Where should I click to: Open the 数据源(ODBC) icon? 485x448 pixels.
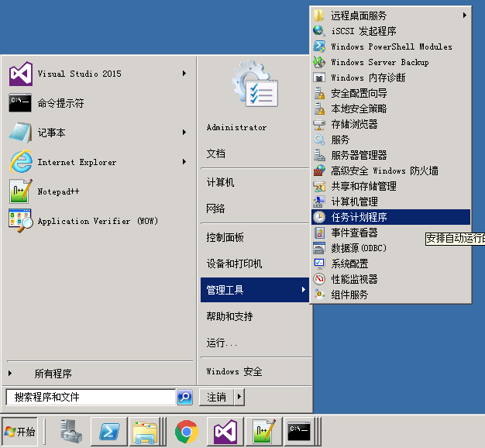[319, 248]
